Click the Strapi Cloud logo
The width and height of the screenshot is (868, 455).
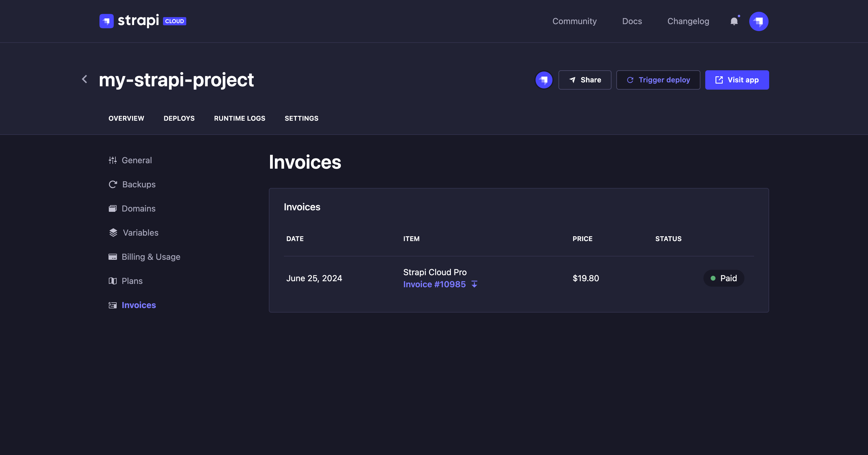(x=107, y=21)
